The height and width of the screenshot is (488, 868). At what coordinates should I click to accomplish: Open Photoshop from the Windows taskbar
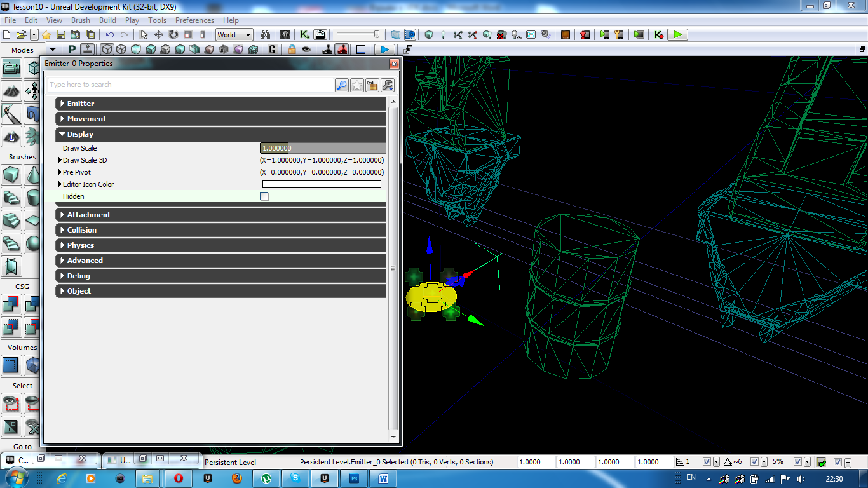pyautogui.click(x=355, y=478)
